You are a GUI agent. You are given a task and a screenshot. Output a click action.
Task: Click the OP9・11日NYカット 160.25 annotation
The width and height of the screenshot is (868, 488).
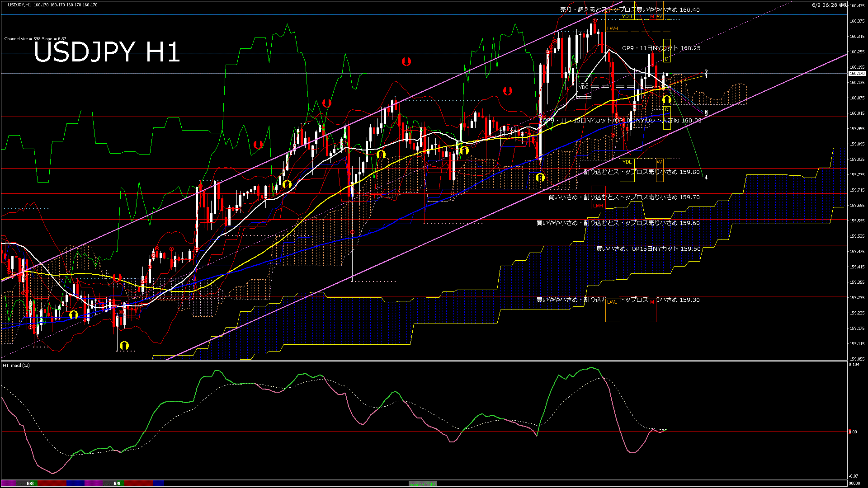661,48
